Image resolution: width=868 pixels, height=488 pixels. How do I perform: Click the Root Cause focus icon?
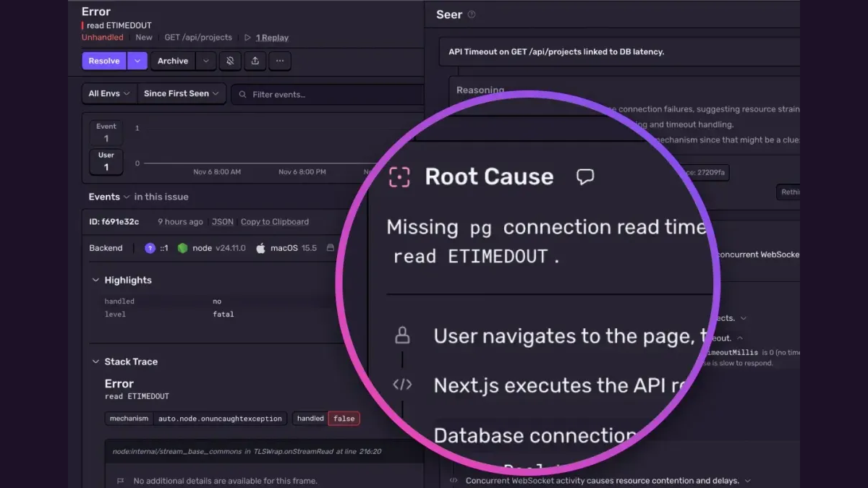click(x=399, y=177)
